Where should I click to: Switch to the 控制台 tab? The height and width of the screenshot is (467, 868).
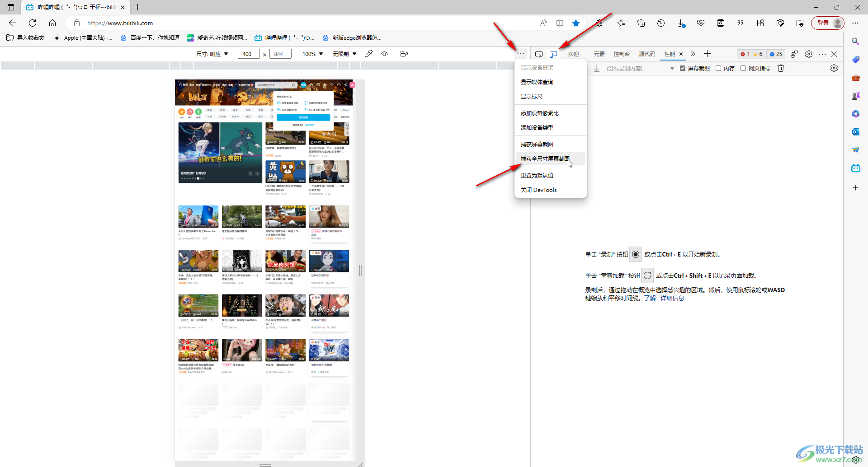tap(622, 54)
